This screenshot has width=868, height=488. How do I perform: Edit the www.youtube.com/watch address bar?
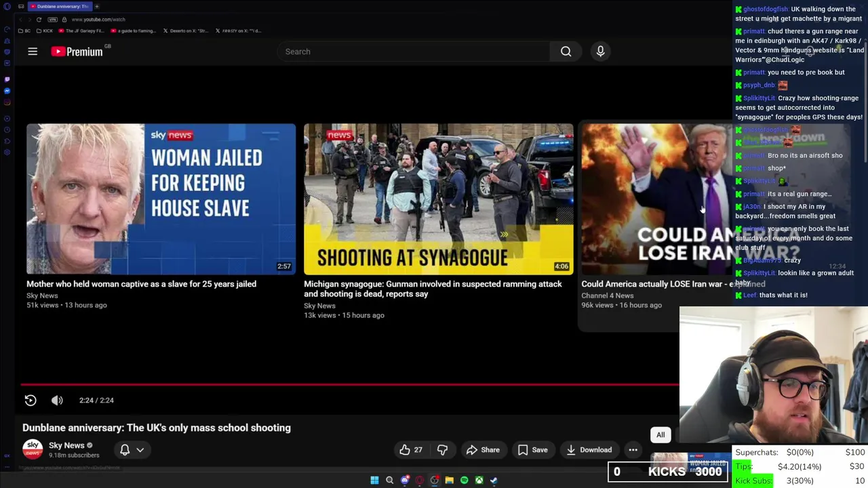pyautogui.click(x=98, y=20)
